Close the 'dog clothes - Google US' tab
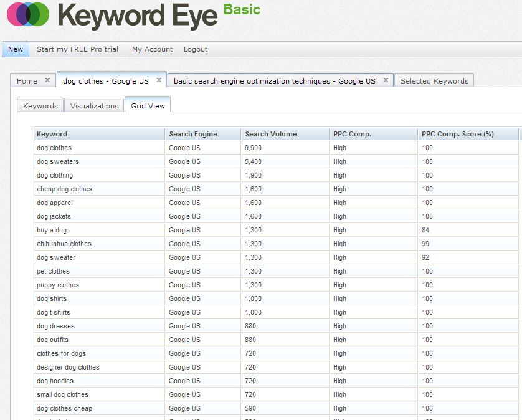This screenshot has height=420, width=522. click(x=159, y=80)
